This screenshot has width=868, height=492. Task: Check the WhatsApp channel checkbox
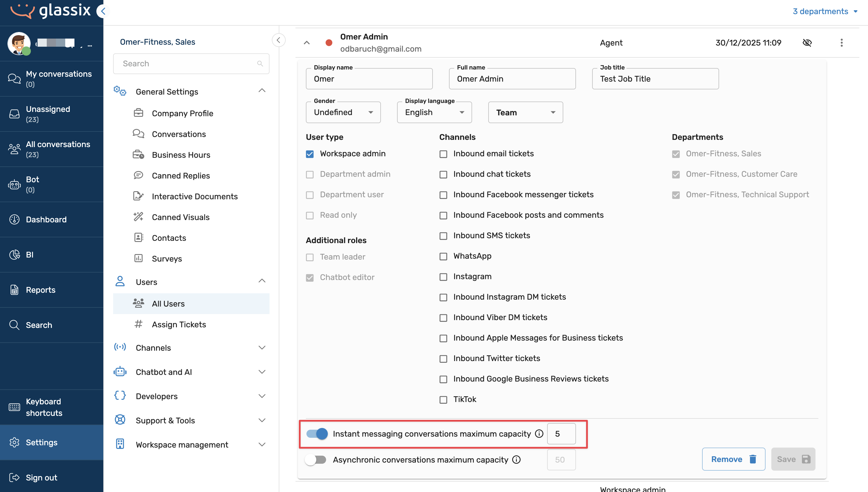tap(443, 256)
